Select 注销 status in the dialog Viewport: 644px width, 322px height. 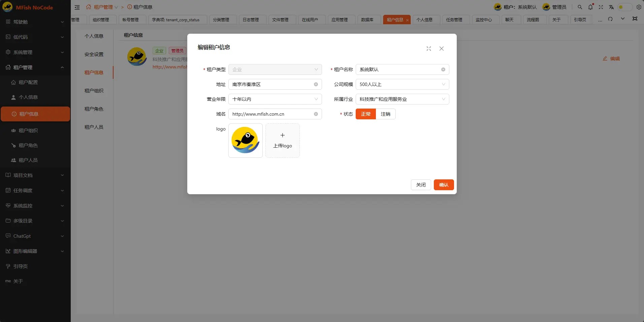[x=386, y=114]
